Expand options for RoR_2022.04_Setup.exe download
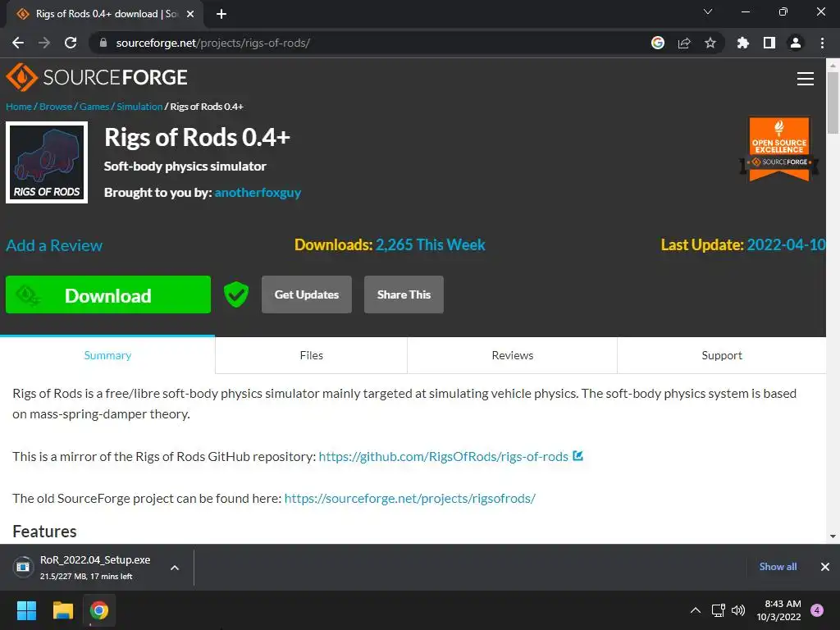Screen dimensions: 840x630 pos(174,567)
